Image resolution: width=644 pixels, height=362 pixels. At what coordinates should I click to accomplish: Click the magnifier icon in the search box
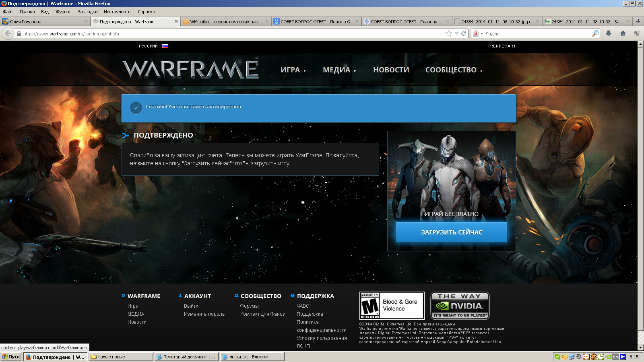coord(595,33)
